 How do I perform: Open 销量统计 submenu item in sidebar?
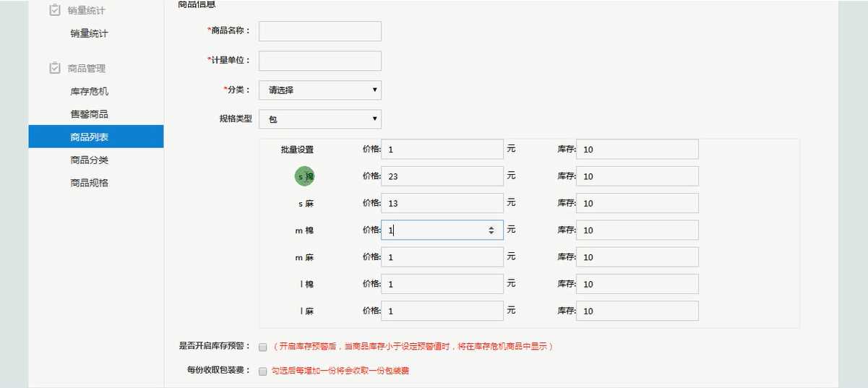tap(89, 33)
